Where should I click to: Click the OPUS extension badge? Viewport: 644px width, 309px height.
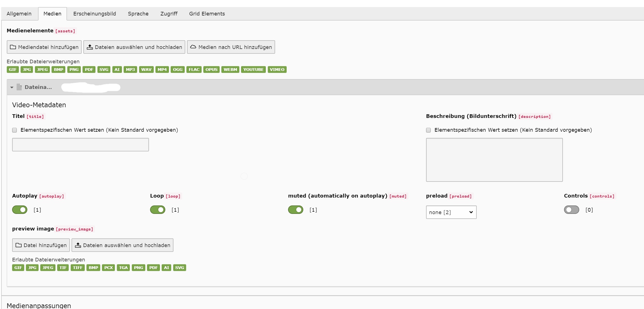[x=211, y=70]
